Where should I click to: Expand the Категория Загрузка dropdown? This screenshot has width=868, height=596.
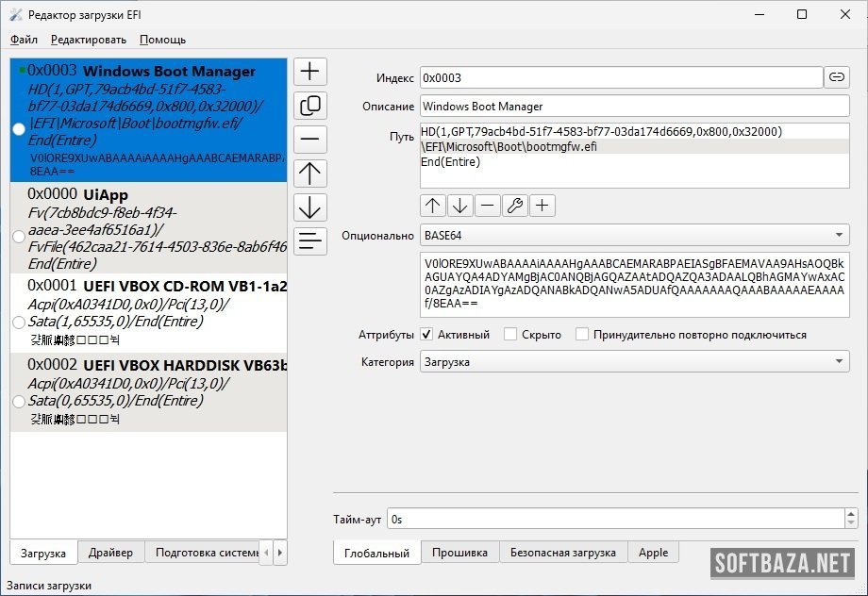pyautogui.click(x=634, y=361)
